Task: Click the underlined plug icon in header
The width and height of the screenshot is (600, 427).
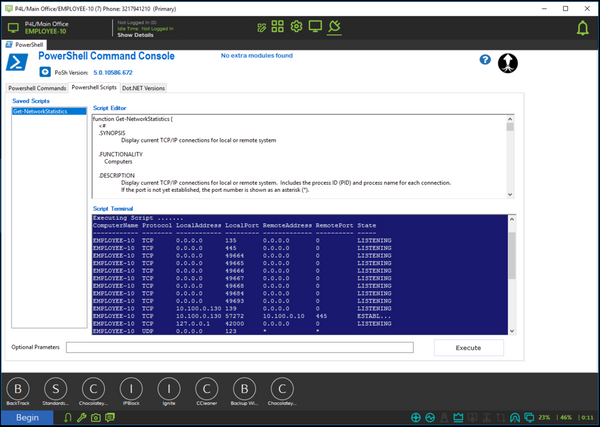Action: 334,27
